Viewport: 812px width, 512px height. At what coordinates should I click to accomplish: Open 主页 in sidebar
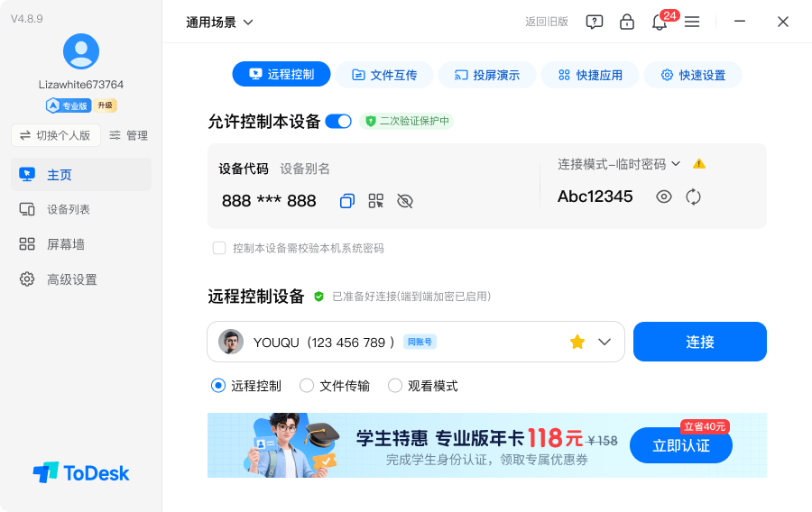(x=81, y=175)
